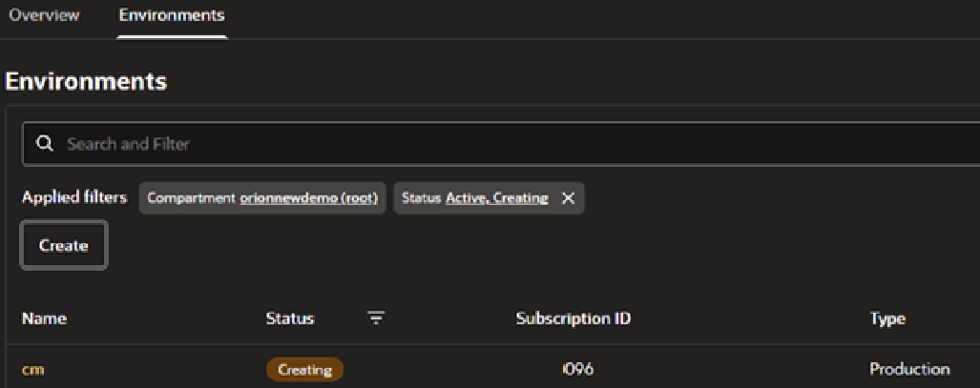
Task: Click the Creating status badge
Action: coord(305,369)
